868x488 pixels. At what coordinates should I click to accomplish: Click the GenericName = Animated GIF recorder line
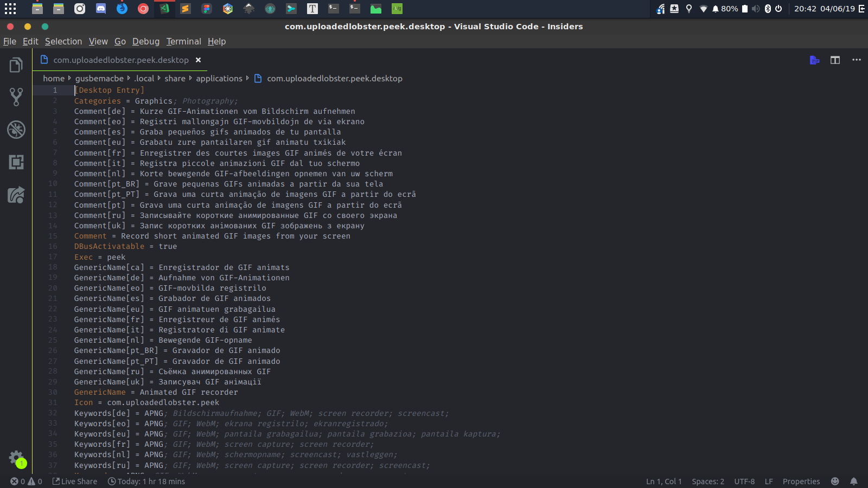tap(156, 392)
